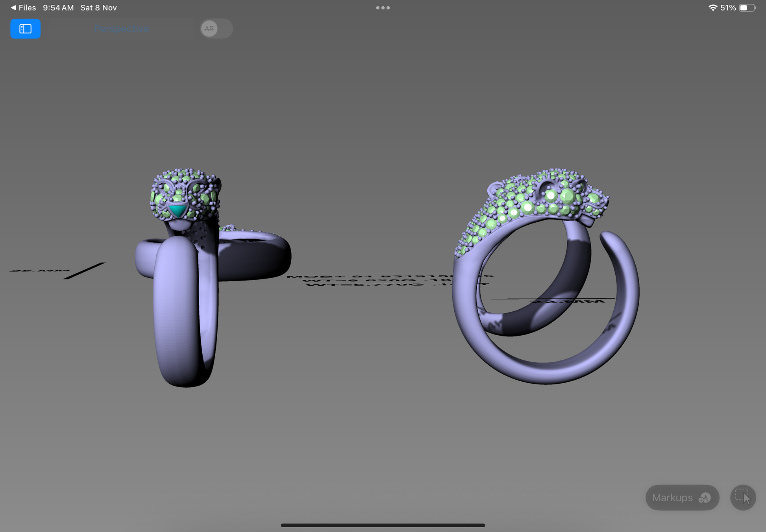Open the Markups button
The width and height of the screenshot is (766, 532).
pyautogui.click(x=672, y=498)
